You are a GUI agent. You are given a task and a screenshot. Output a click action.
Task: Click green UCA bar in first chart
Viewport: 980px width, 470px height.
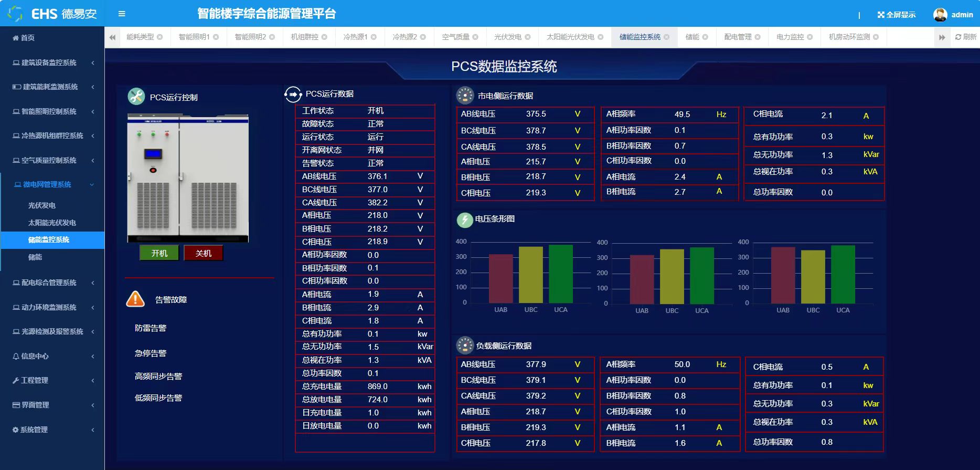coord(560,274)
